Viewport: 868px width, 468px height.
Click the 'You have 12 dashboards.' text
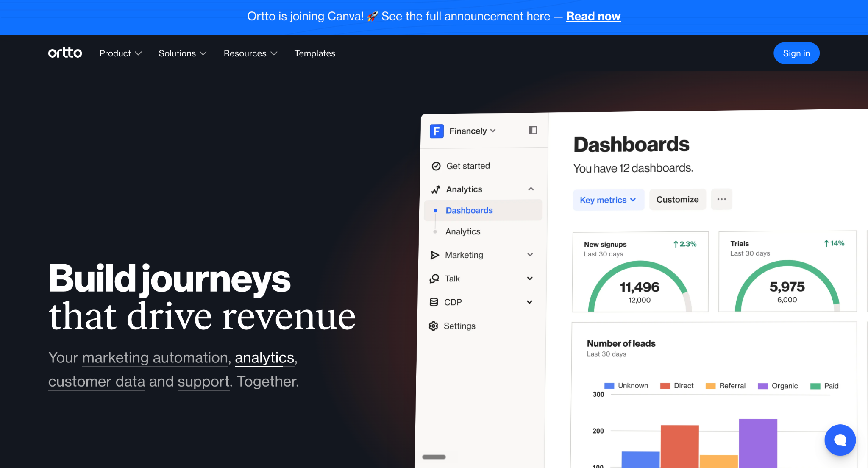(633, 168)
